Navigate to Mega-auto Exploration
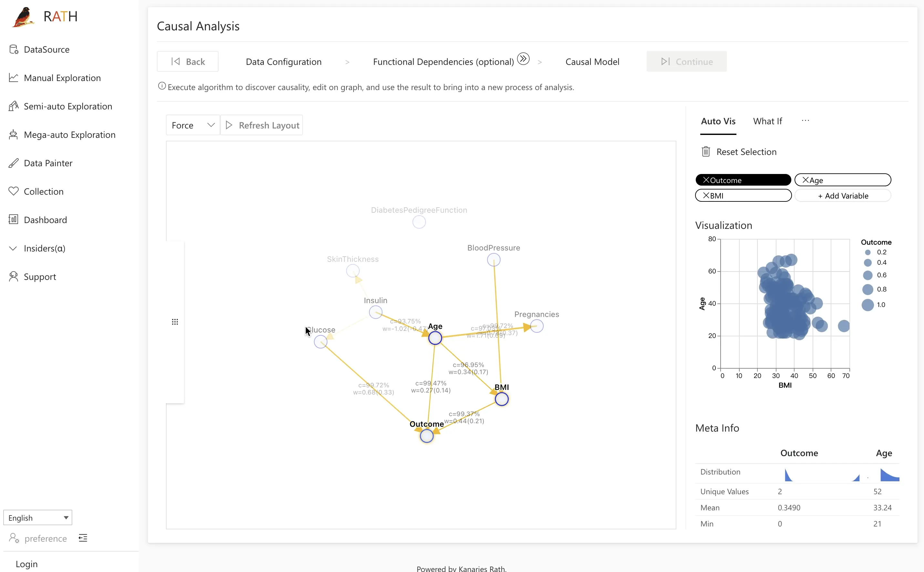This screenshot has height=572, width=924. (70, 134)
